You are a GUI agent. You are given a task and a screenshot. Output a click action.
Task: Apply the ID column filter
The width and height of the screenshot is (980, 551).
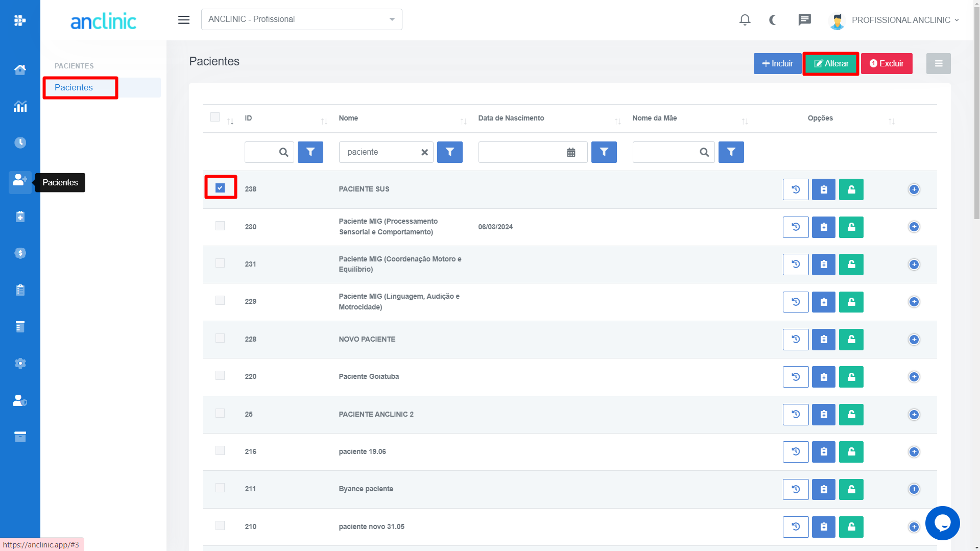tap(310, 152)
